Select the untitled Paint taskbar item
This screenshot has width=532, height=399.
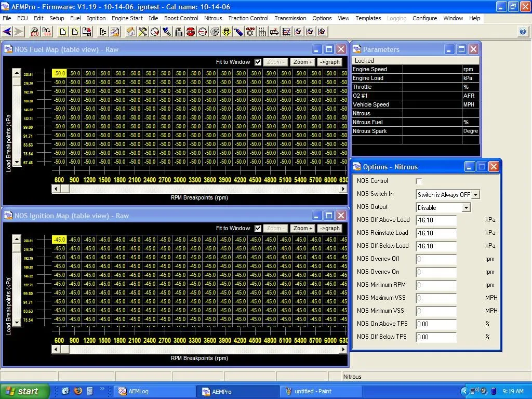[x=321, y=391]
